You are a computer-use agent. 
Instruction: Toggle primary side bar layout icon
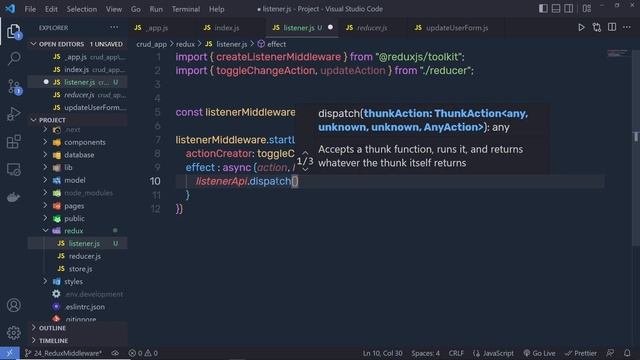tap(543, 9)
